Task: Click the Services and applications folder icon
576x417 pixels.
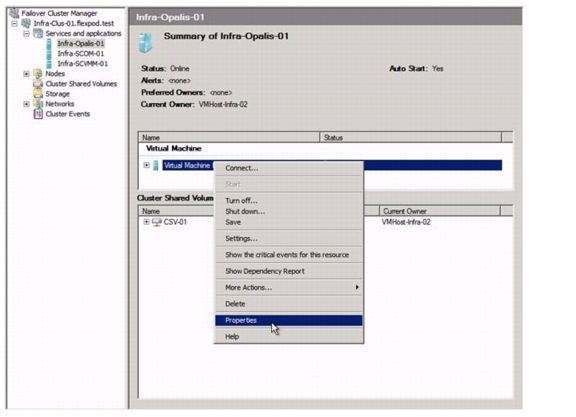Action: point(38,33)
